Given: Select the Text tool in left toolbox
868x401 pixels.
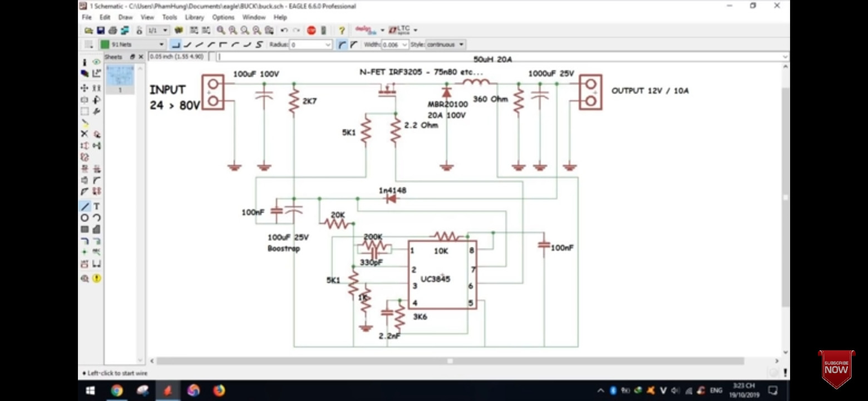Looking at the screenshot, I should pyautogui.click(x=96, y=206).
